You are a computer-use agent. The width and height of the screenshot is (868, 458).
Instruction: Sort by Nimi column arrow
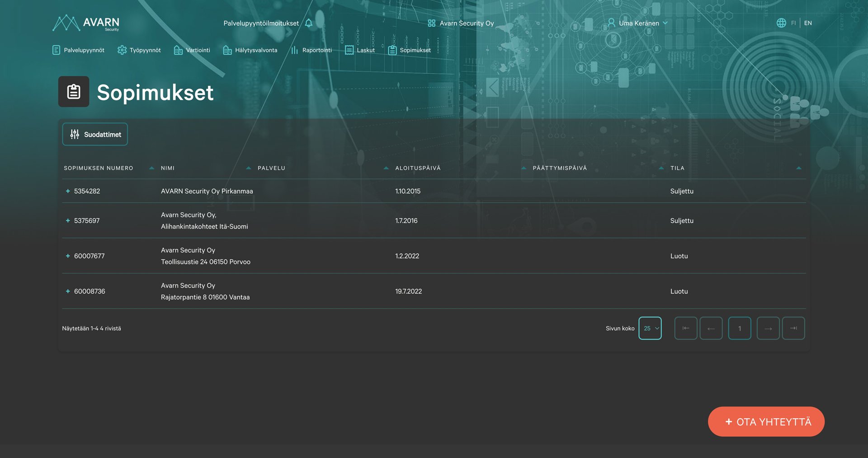(249, 168)
